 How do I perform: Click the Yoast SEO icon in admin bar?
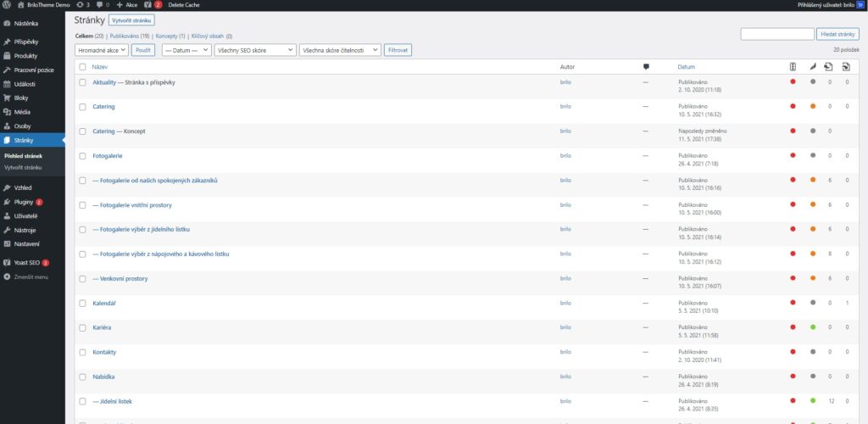[x=147, y=5]
